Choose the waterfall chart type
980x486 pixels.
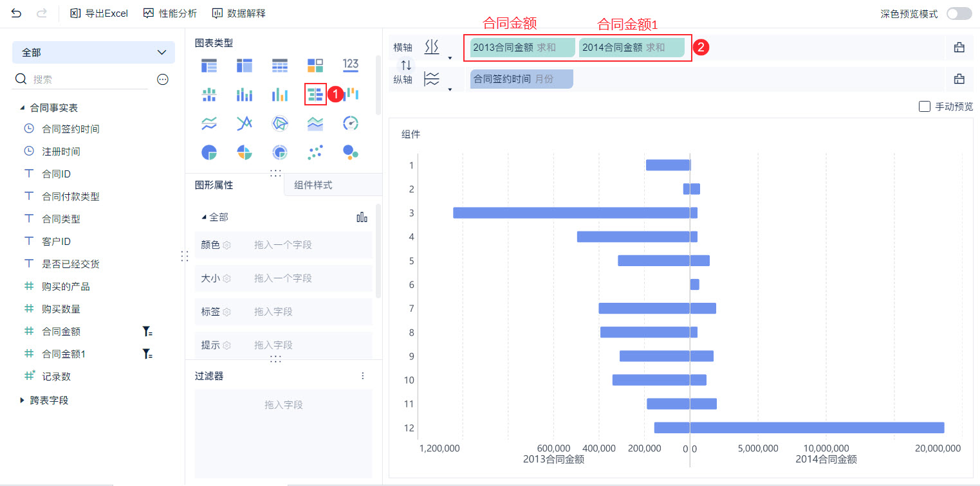351,94
